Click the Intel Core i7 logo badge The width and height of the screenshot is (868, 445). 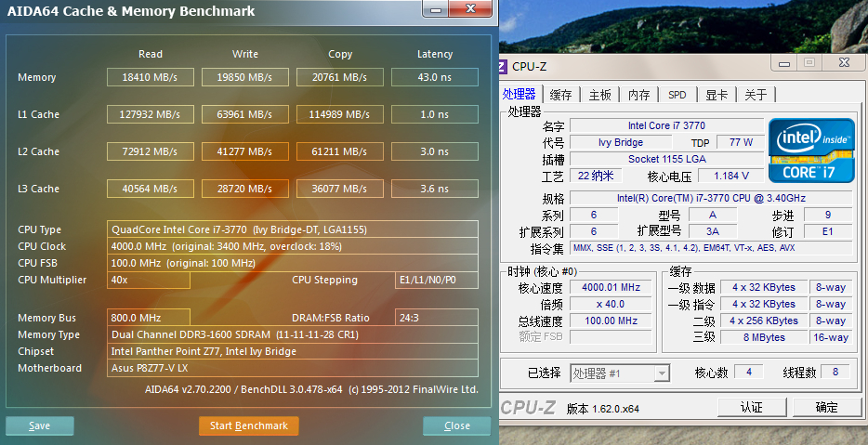click(x=811, y=150)
